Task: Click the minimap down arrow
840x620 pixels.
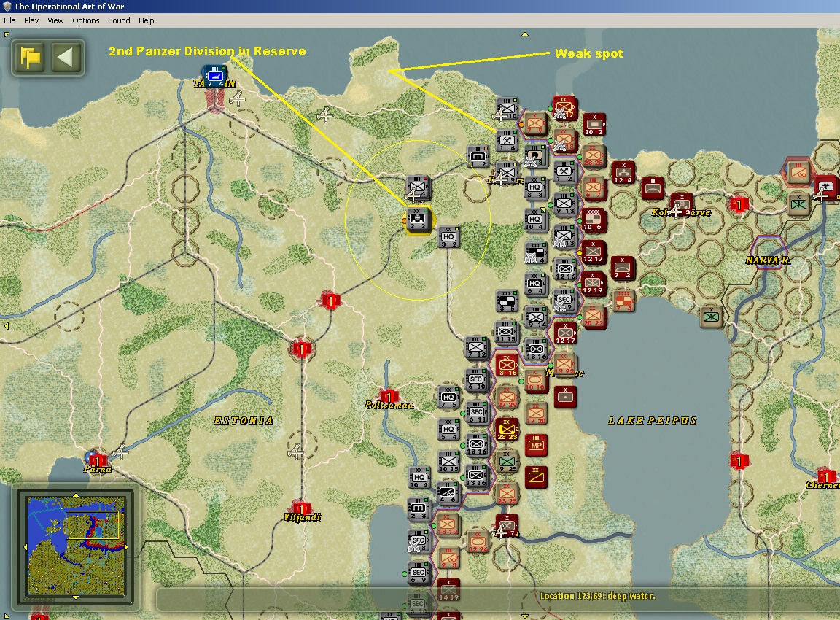Action: (x=76, y=597)
